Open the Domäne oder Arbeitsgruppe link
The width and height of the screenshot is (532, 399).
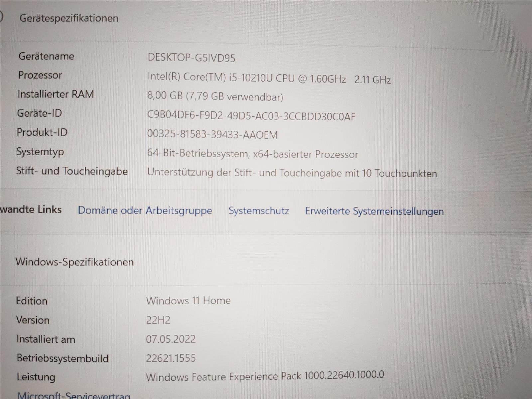[145, 210]
